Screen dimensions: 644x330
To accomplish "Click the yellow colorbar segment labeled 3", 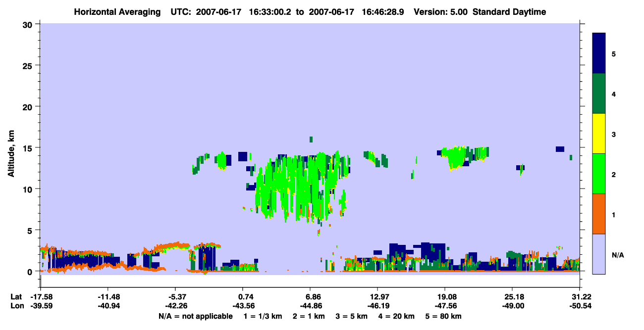I will click(x=599, y=134).
